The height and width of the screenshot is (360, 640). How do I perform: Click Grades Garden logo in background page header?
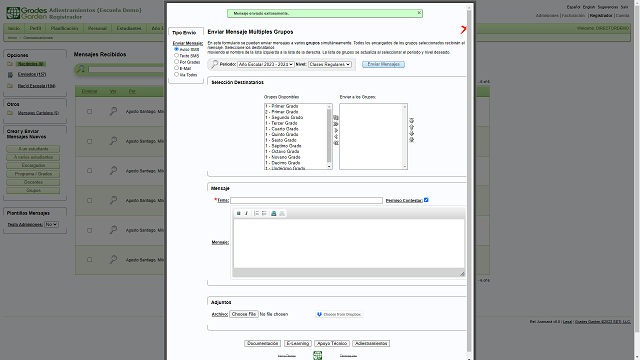27,13
